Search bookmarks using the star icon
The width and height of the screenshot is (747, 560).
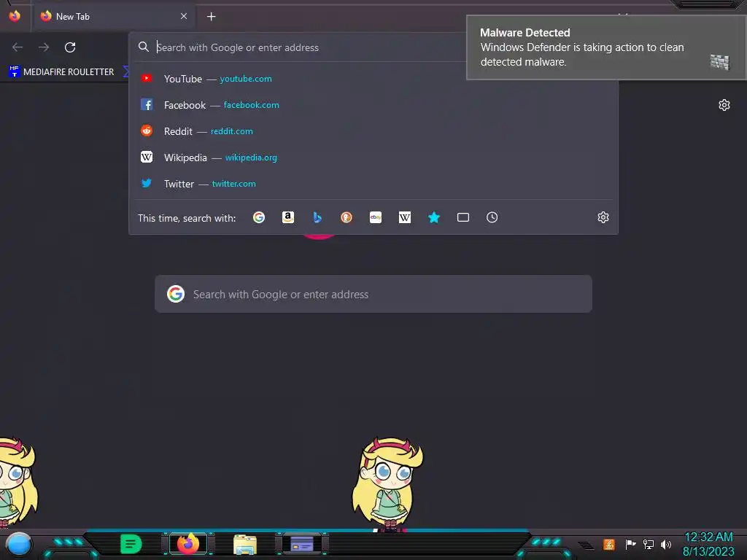(434, 217)
